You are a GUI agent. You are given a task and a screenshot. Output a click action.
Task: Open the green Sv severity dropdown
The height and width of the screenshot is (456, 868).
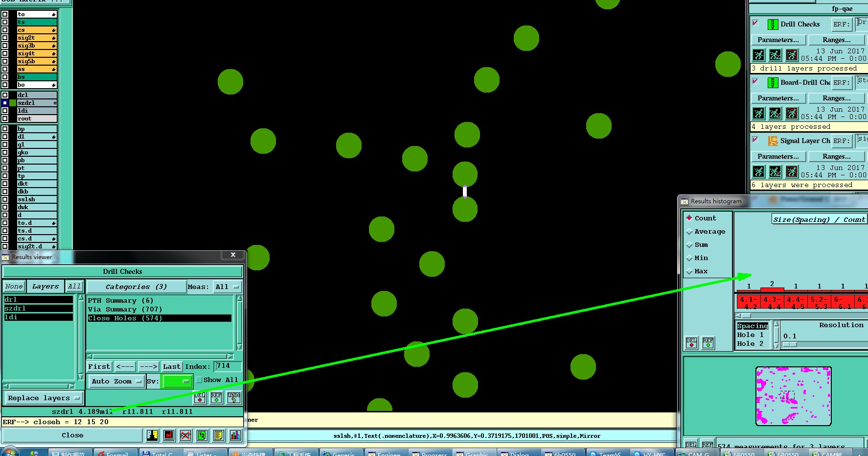(x=178, y=381)
